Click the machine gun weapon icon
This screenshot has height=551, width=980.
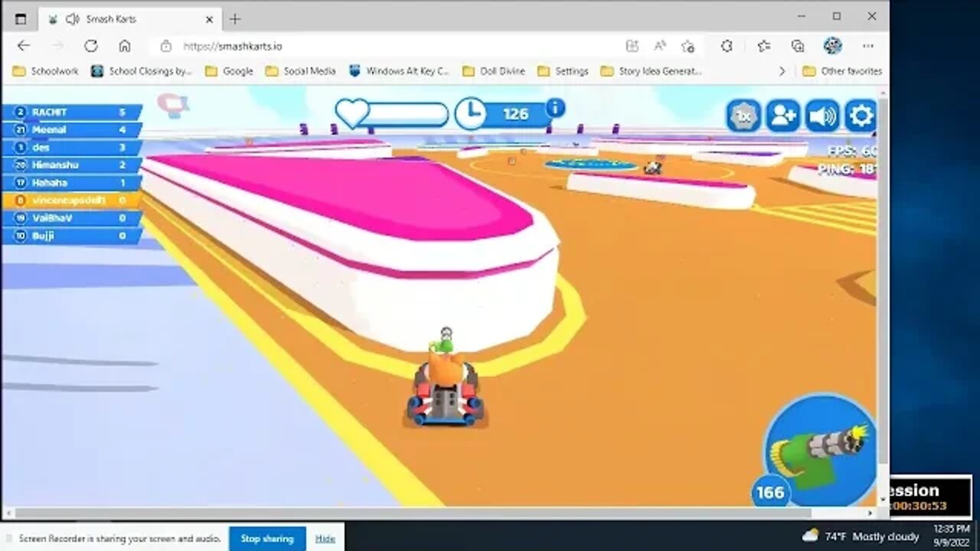[x=822, y=452]
